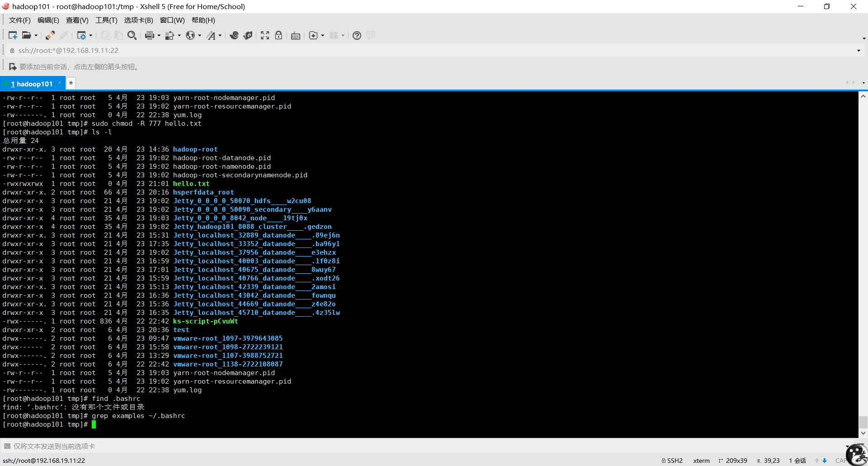Click add current session arrow icon
The image size is (868, 466).
click(13, 67)
